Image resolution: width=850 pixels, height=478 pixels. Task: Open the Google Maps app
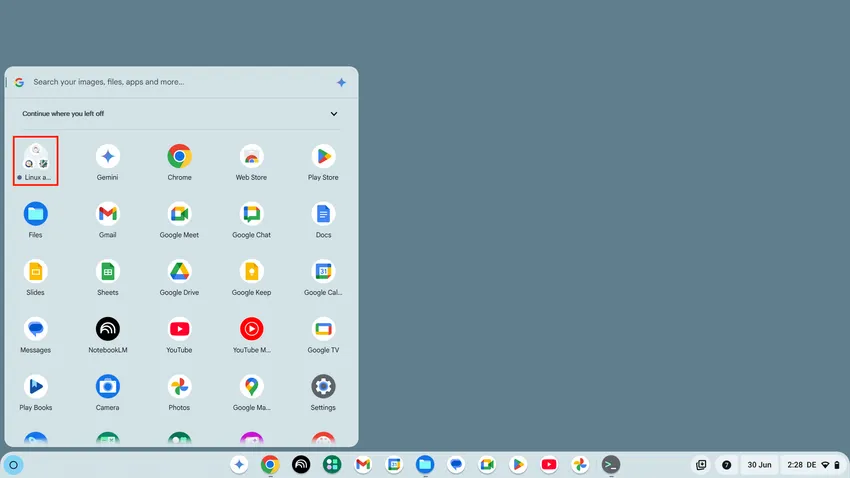click(252, 391)
